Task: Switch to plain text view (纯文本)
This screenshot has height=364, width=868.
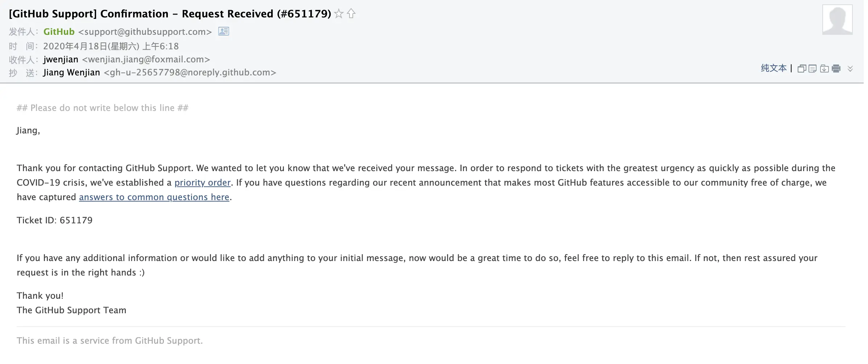Action: coord(773,68)
